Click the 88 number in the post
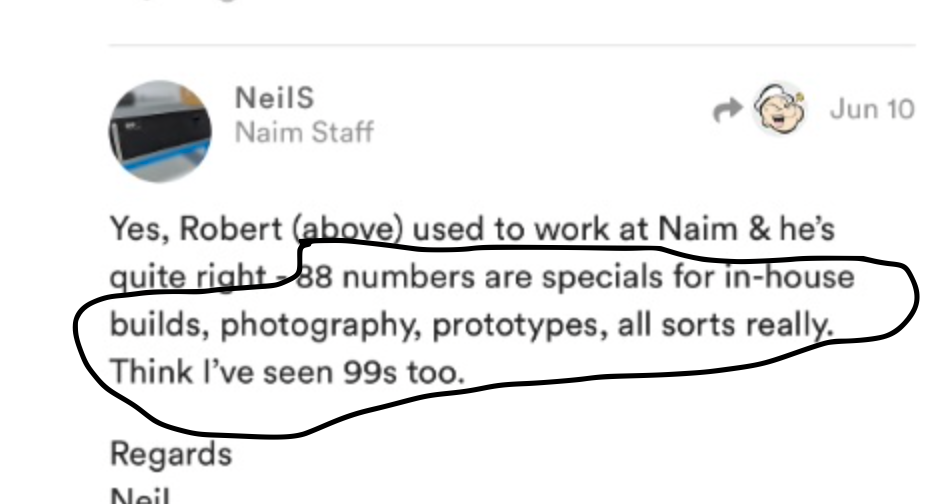 314,278
